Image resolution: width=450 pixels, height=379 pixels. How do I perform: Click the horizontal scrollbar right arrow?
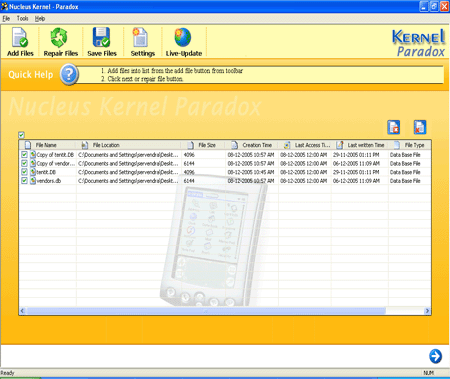(427, 311)
